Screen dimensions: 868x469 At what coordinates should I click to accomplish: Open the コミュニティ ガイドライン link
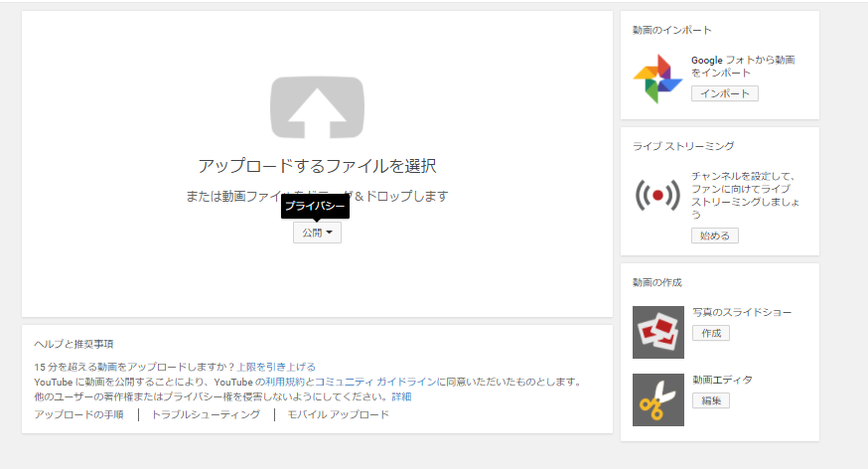pyautogui.click(x=375, y=382)
